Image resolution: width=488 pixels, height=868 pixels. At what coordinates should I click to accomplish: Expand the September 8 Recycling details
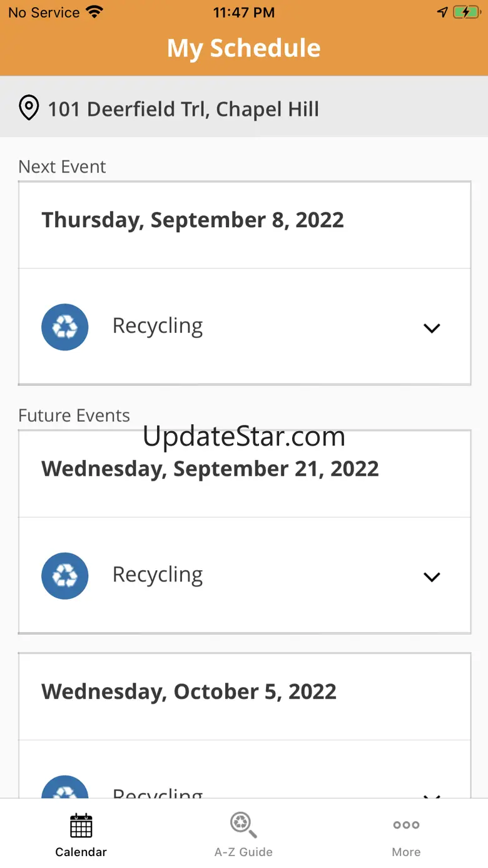pyautogui.click(x=432, y=328)
